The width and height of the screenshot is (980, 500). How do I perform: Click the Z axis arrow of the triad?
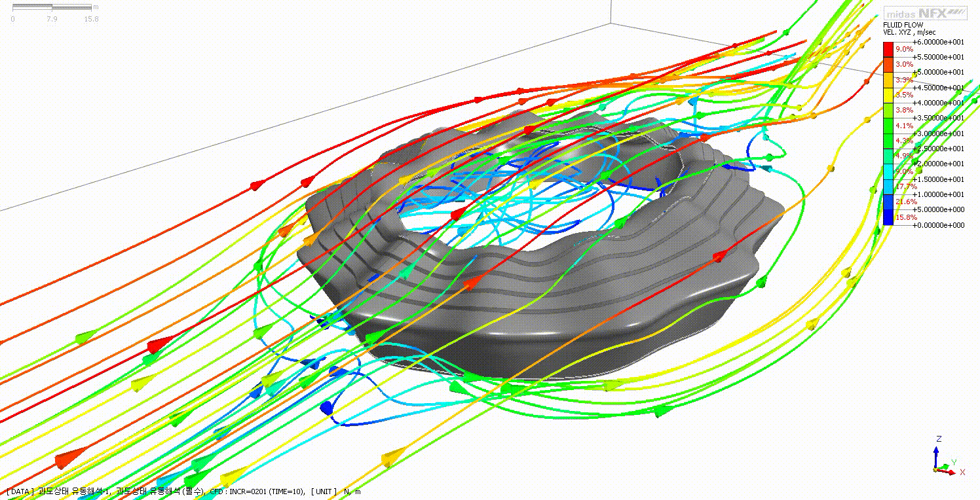coord(937,452)
